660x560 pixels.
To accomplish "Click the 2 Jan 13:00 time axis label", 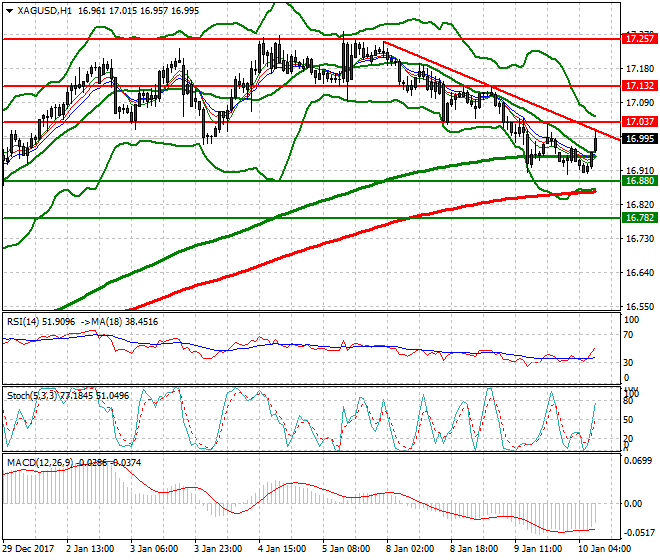I will click(x=90, y=549).
